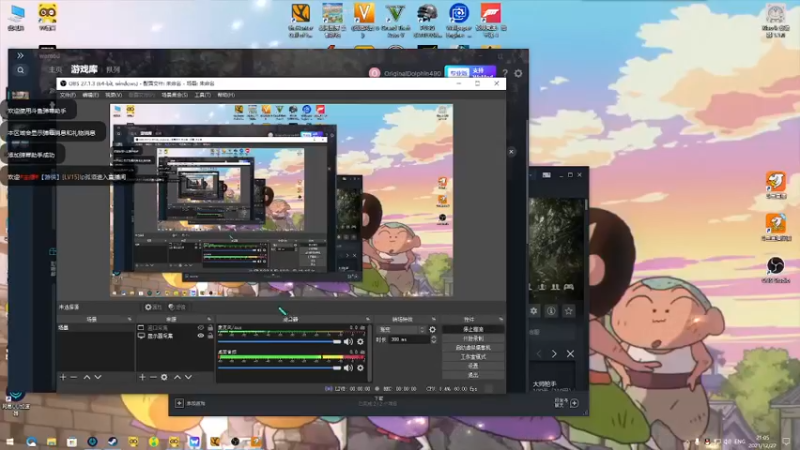Open Windows Start button on taskbar
Image resolution: width=800 pixels, height=450 pixels.
(10, 441)
